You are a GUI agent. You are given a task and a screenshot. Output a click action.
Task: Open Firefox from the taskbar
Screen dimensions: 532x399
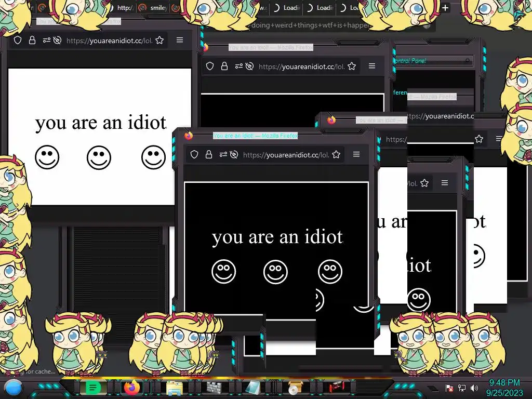pos(132,387)
